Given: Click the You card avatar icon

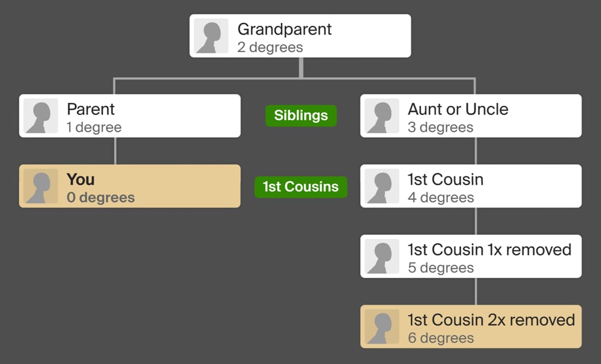Looking at the screenshot, I should point(41,186).
